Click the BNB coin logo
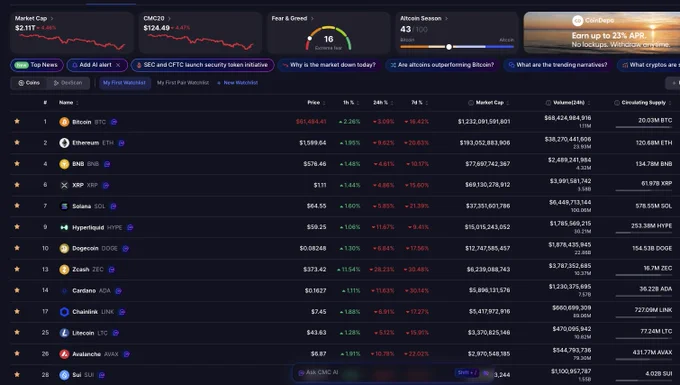Viewport: 680px width, 385px height. (x=64, y=164)
